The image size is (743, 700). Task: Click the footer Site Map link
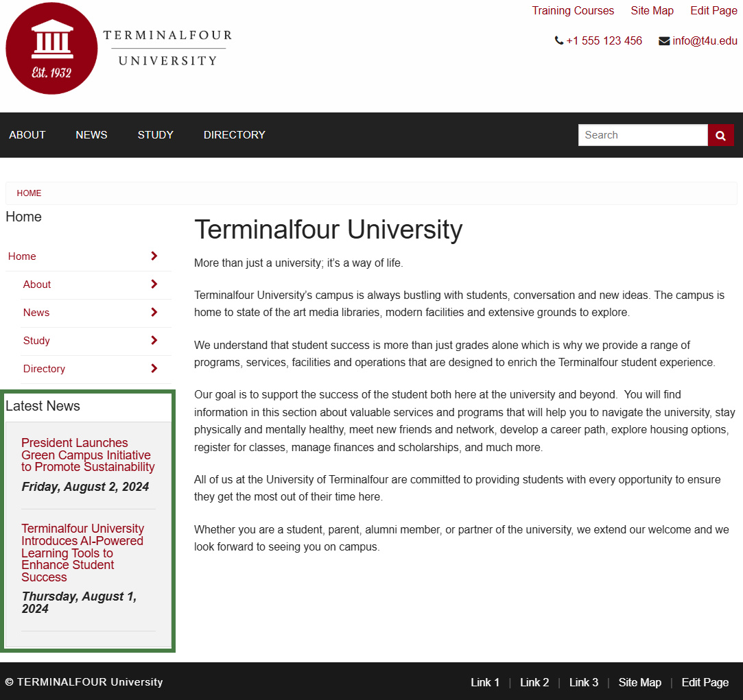(x=639, y=682)
